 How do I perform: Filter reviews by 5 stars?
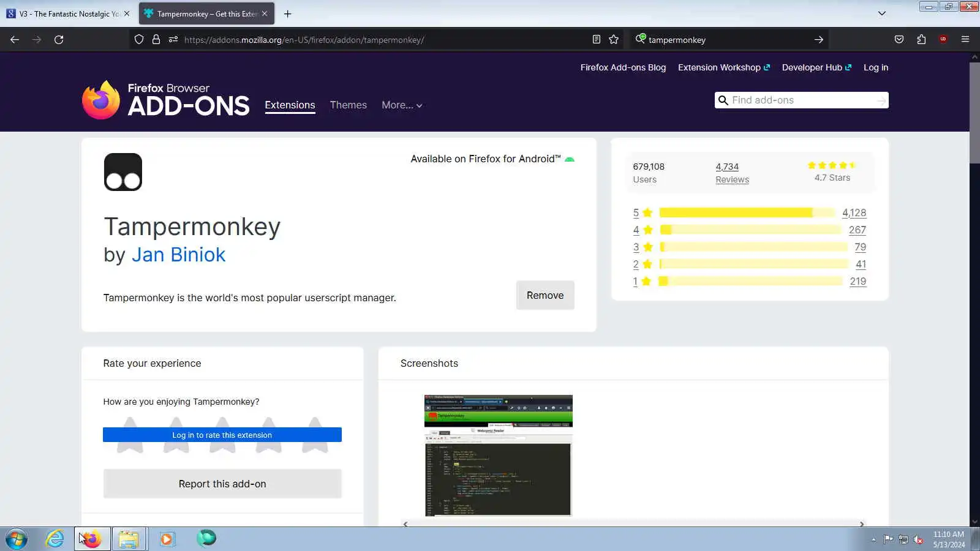coord(643,213)
